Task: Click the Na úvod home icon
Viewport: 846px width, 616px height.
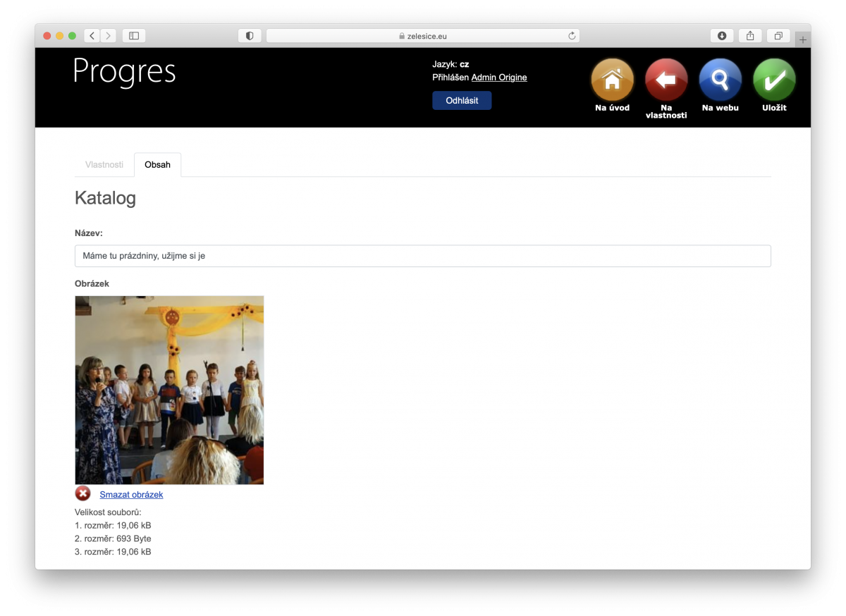Action: click(612, 80)
